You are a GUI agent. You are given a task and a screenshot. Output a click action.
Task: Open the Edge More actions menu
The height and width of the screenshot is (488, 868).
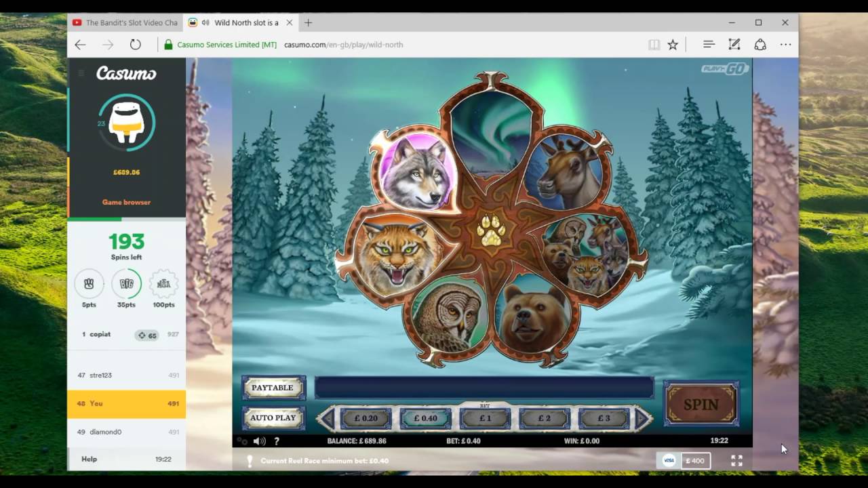click(785, 44)
